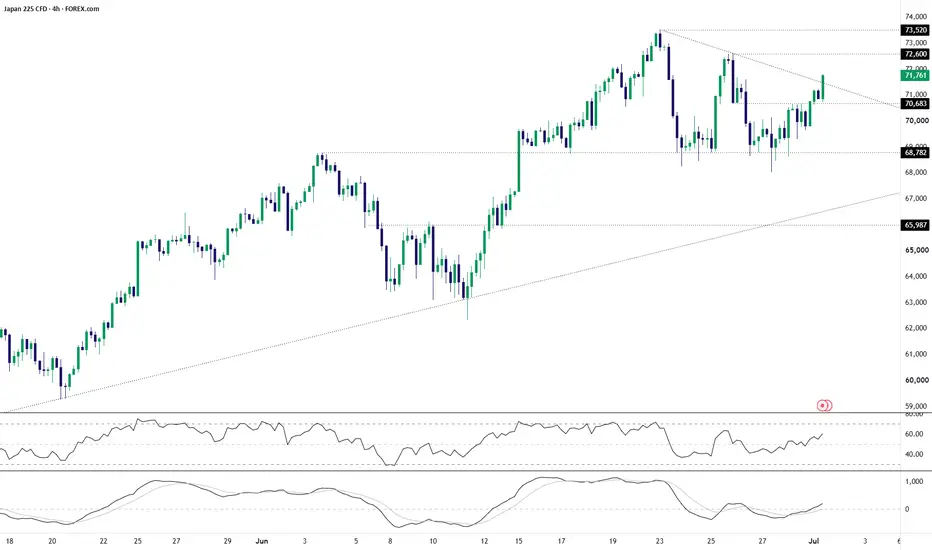This screenshot has width=932, height=550.
Task: Click date 15 on the time axis
Action: point(519,541)
